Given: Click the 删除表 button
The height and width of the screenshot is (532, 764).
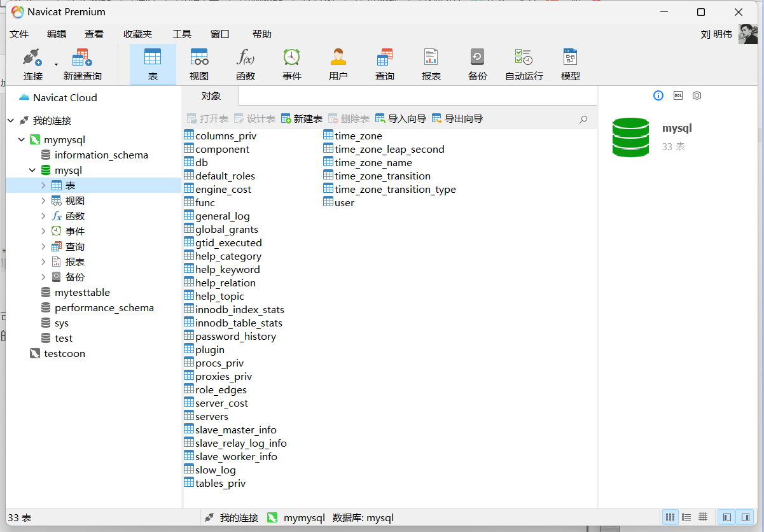Looking at the screenshot, I should coord(349,118).
